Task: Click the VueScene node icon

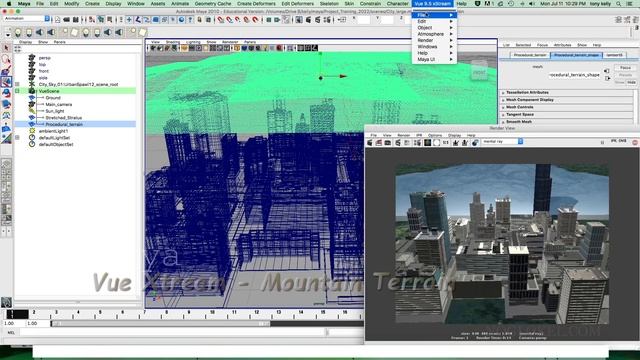Action: pos(32,91)
